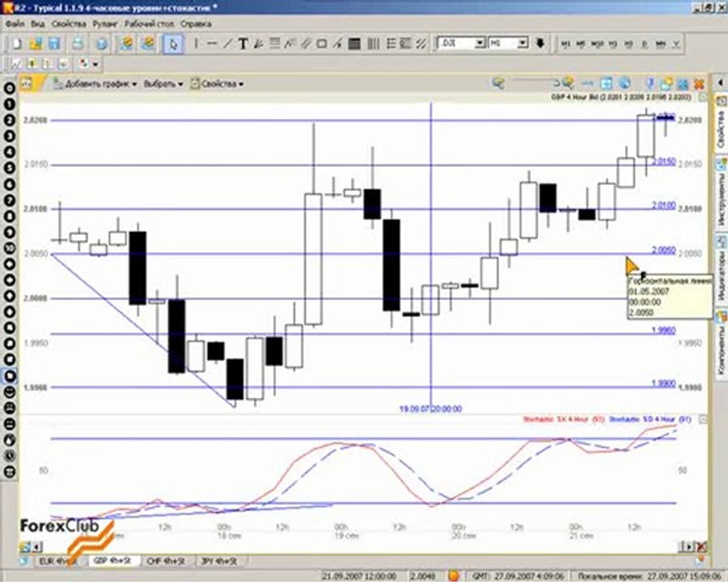728x582 pixels.
Task: Open the Свойства side panel tab
Action: (x=721, y=121)
